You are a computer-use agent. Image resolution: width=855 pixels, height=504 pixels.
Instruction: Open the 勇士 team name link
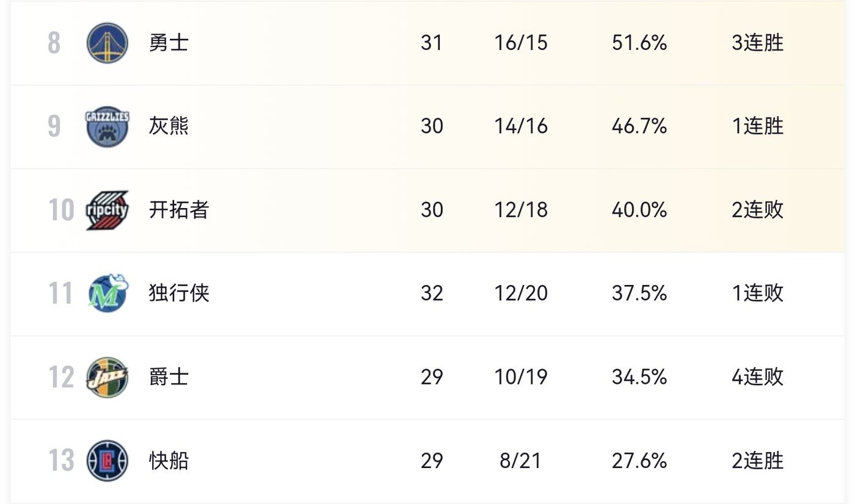[x=169, y=43]
